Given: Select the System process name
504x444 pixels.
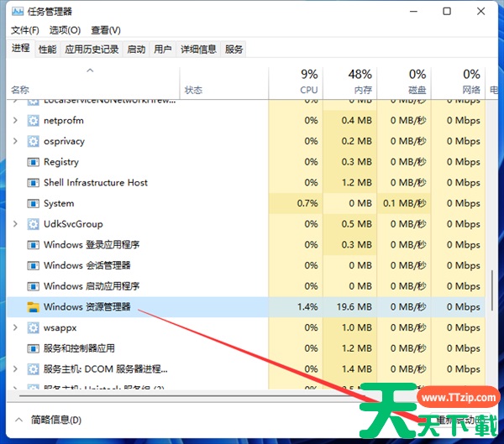Looking at the screenshot, I should tap(59, 203).
